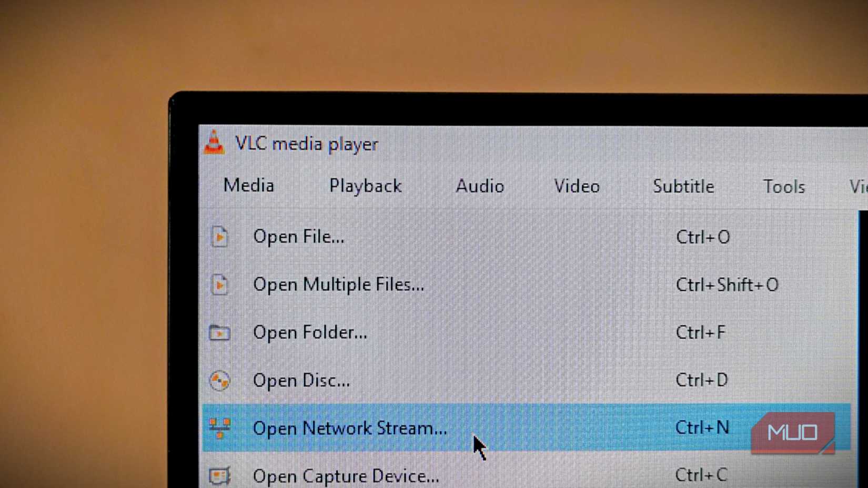
Task: Click the Open Multiple Files icon
Action: point(220,284)
